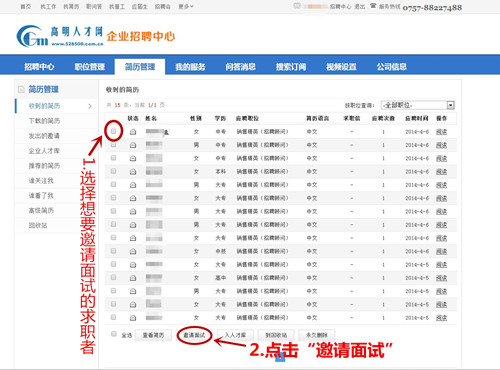
Task: Check the last resume row checkbox
Action: [114, 317]
